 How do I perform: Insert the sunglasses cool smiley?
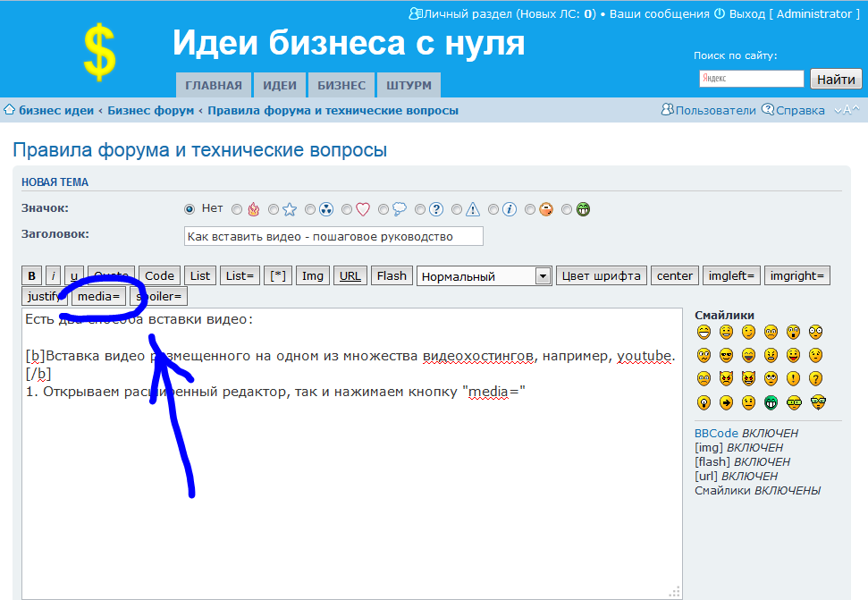point(727,356)
